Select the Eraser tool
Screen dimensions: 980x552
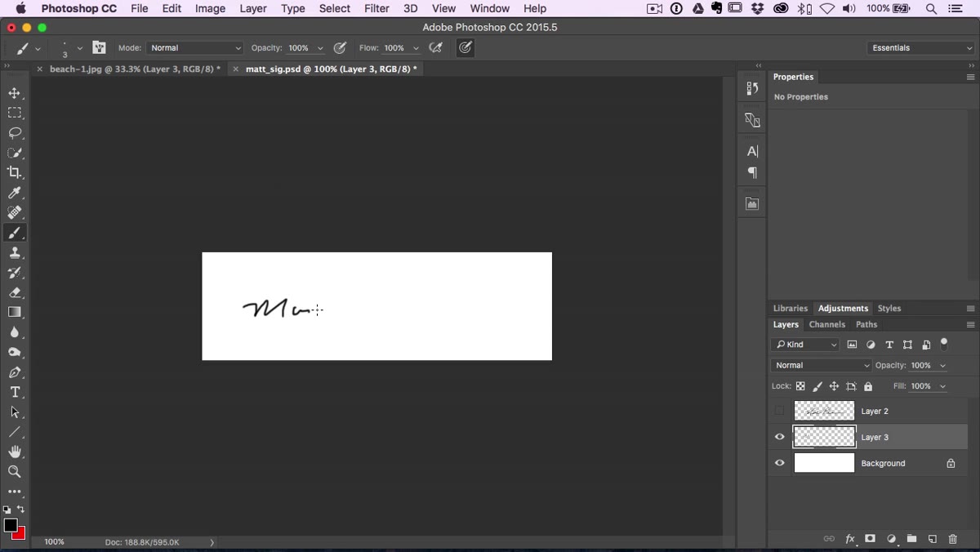pyautogui.click(x=15, y=292)
